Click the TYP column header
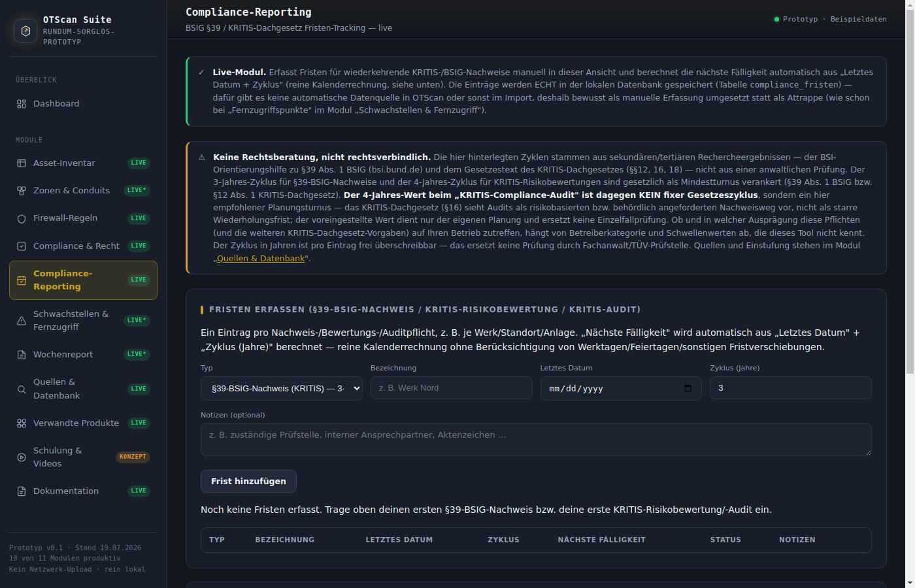The image size is (915, 588). 217,540
